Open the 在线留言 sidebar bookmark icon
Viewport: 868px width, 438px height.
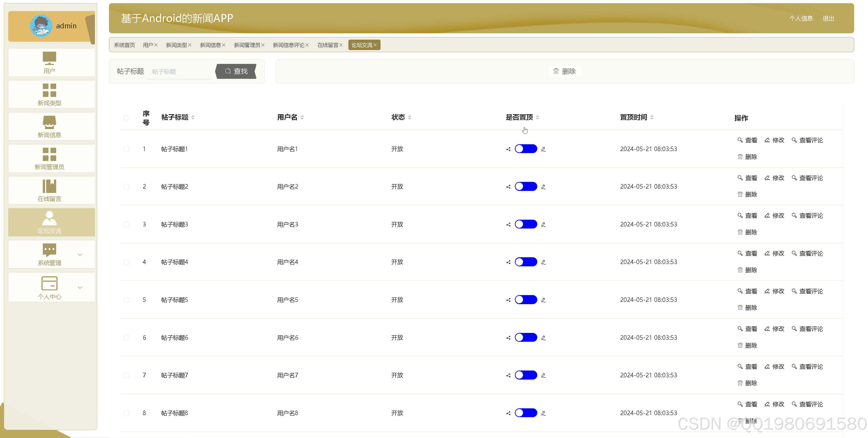(49, 186)
